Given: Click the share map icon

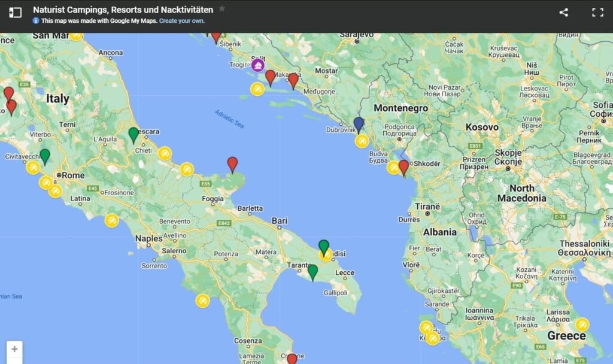Looking at the screenshot, I should pyautogui.click(x=563, y=12).
